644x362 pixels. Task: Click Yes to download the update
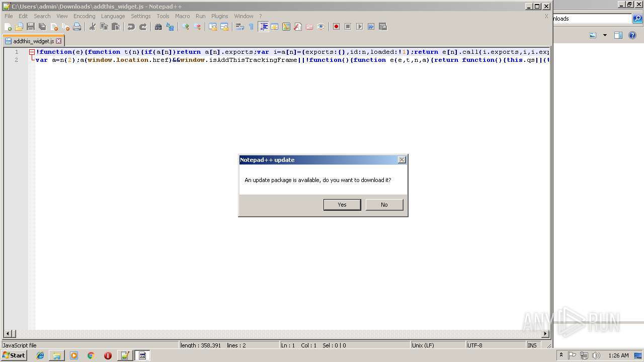click(x=342, y=205)
